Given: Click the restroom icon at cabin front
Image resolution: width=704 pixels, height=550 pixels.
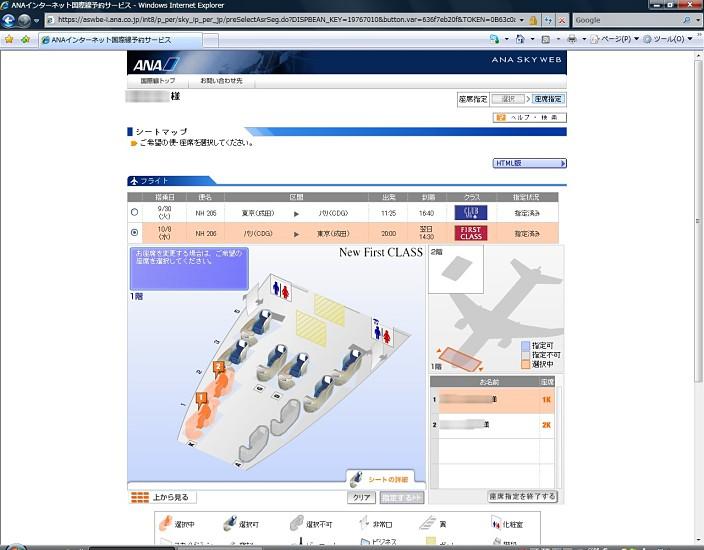Looking at the screenshot, I should (x=281, y=289).
